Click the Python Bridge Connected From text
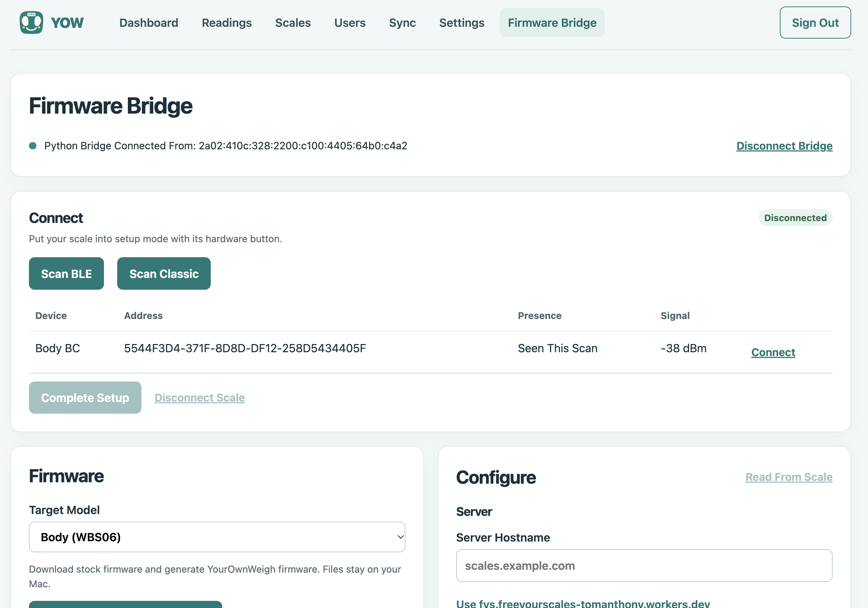 [x=226, y=146]
